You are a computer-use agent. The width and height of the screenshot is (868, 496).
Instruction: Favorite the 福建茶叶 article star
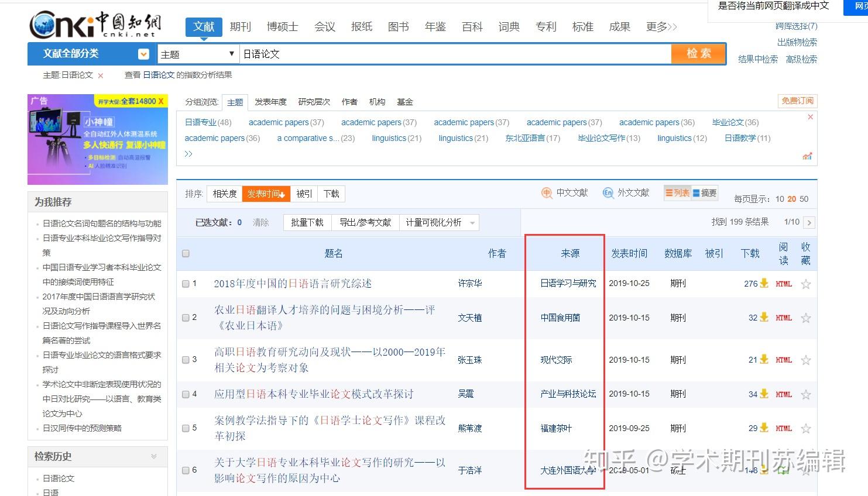point(806,429)
